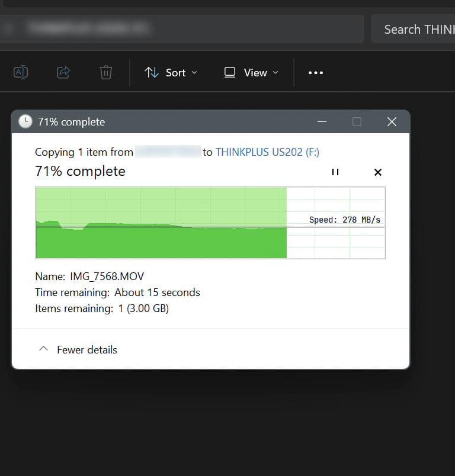Collapse dialog with Fewer details
455x476 pixels.
click(x=78, y=350)
